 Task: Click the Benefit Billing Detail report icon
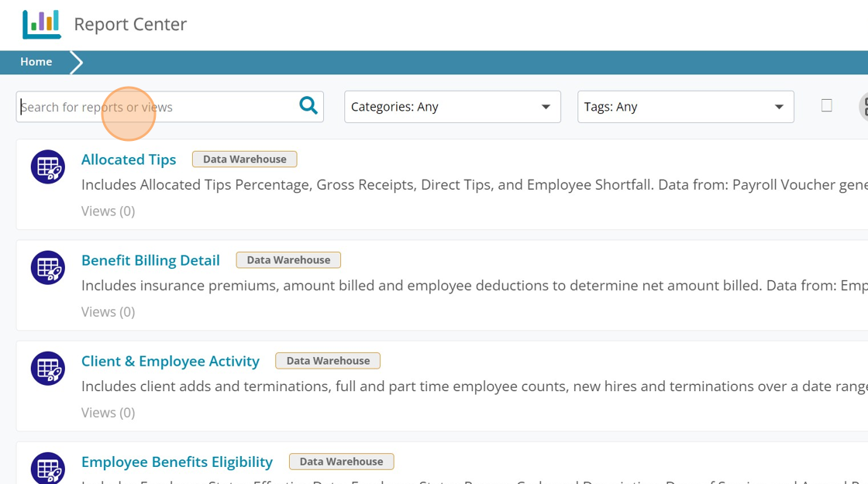[48, 268]
